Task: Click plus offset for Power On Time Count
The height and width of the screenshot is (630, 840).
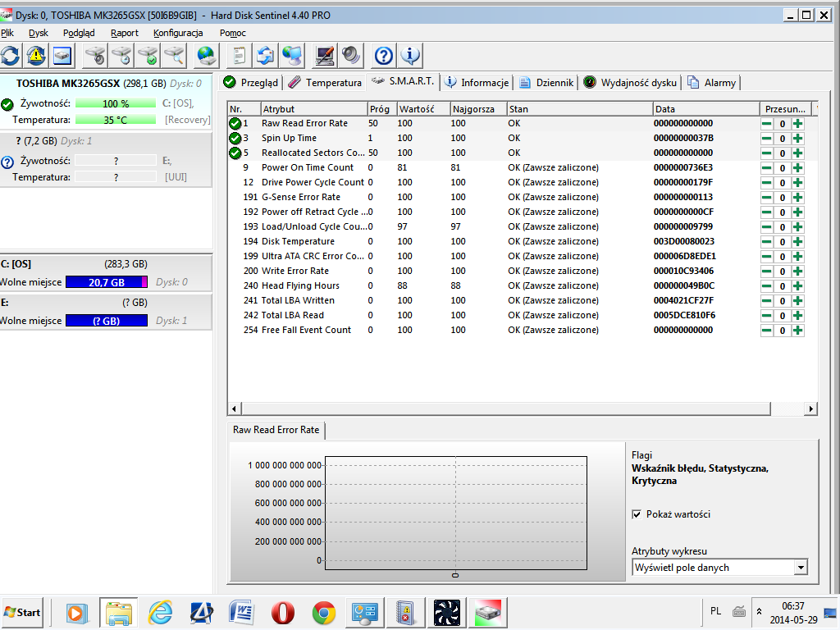Action: [797, 167]
